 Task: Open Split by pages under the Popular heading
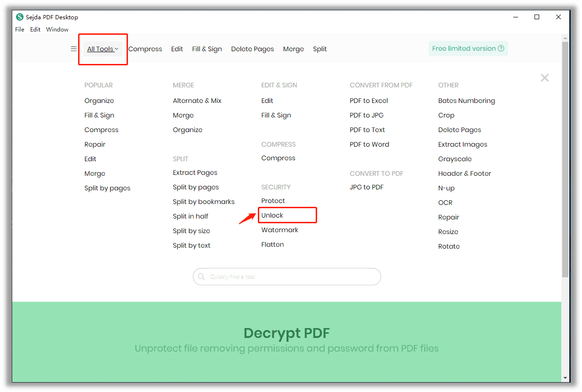(108, 188)
